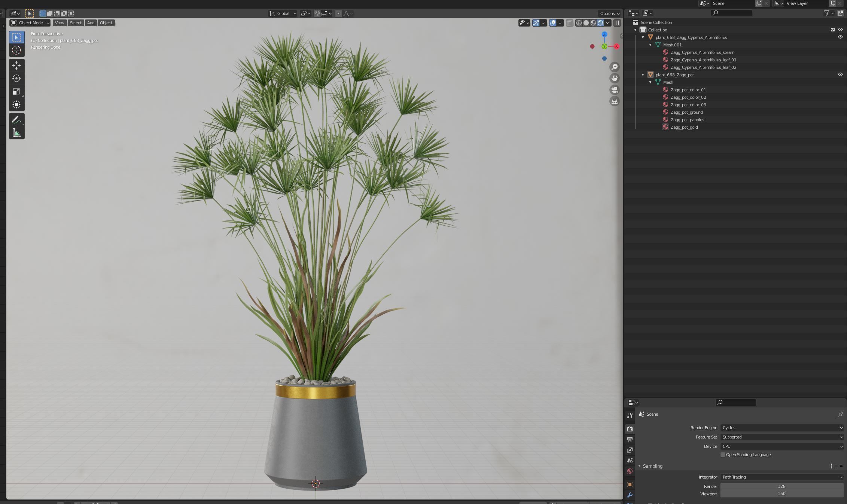Select the Select Box tool
The height and width of the screenshot is (504, 847).
(x=16, y=37)
